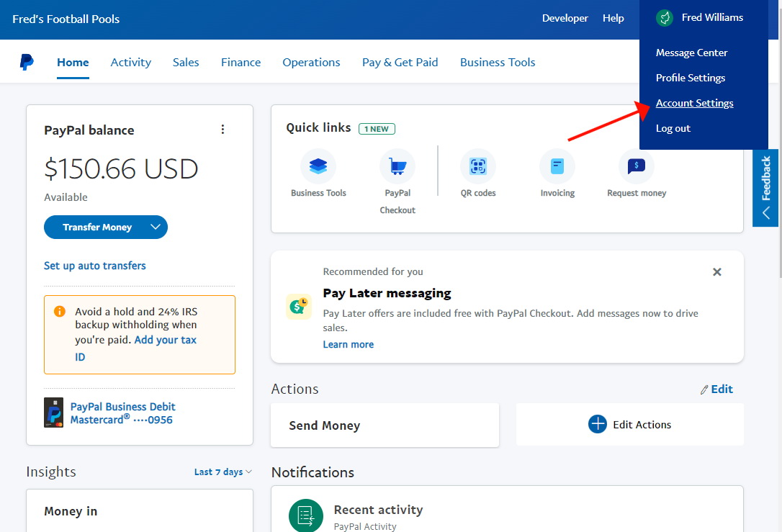Screen dimensions: 782x532
Task: Click the Money in insights card
Action: 140,511
